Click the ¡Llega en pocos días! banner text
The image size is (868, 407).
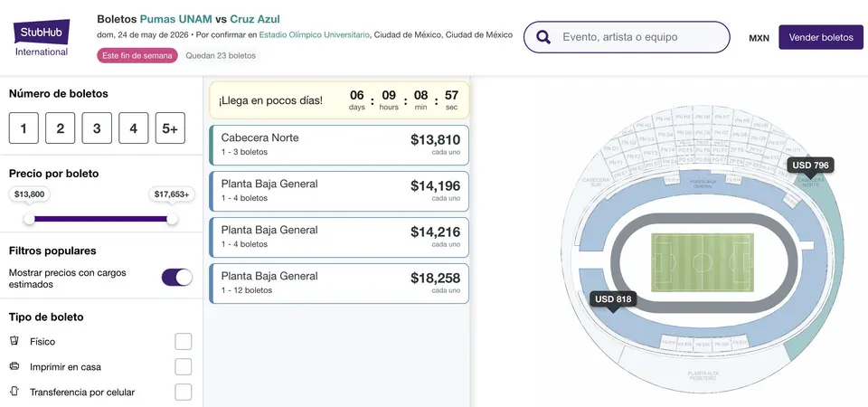coord(270,101)
